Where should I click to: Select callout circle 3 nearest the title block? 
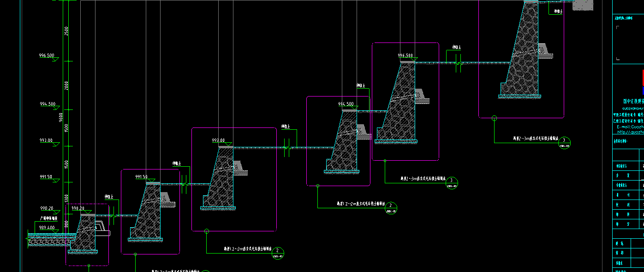point(565,143)
